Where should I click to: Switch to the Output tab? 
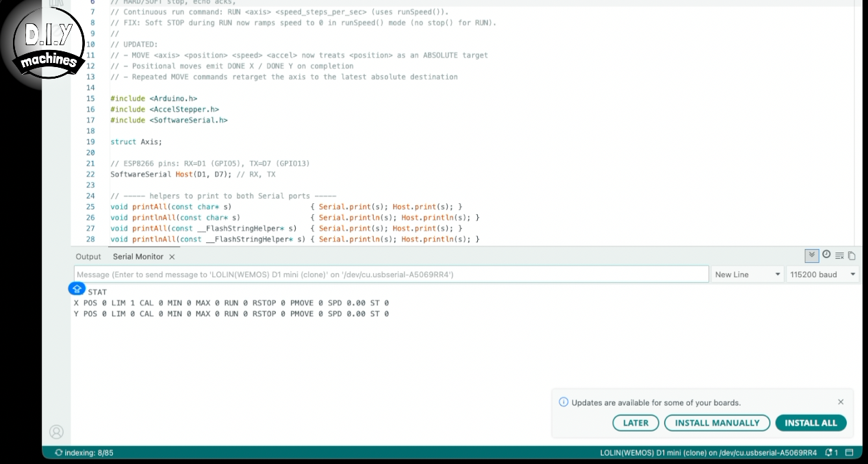click(x=88, y=257)
